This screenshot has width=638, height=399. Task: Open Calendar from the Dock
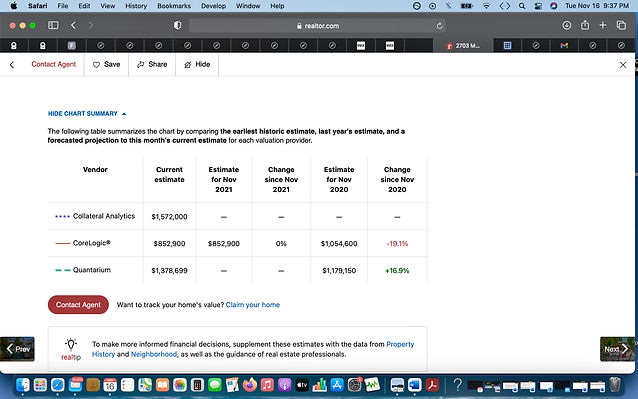click(110, 384)
